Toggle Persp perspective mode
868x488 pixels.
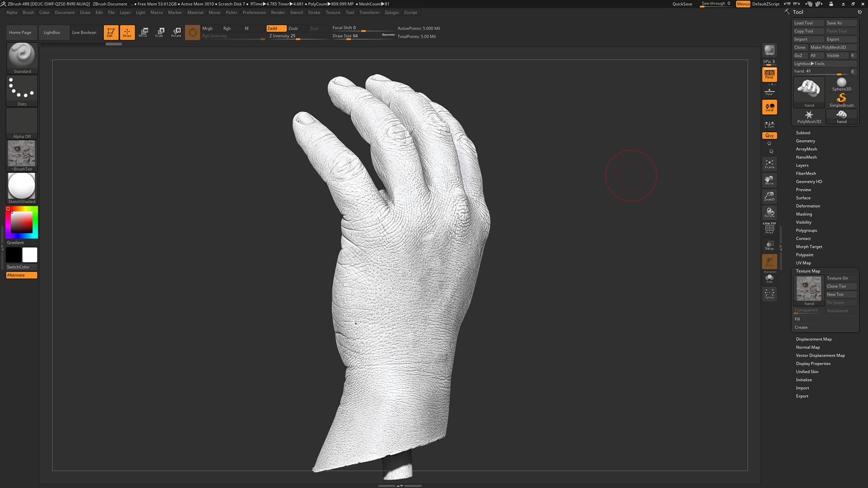coord(769,75)
